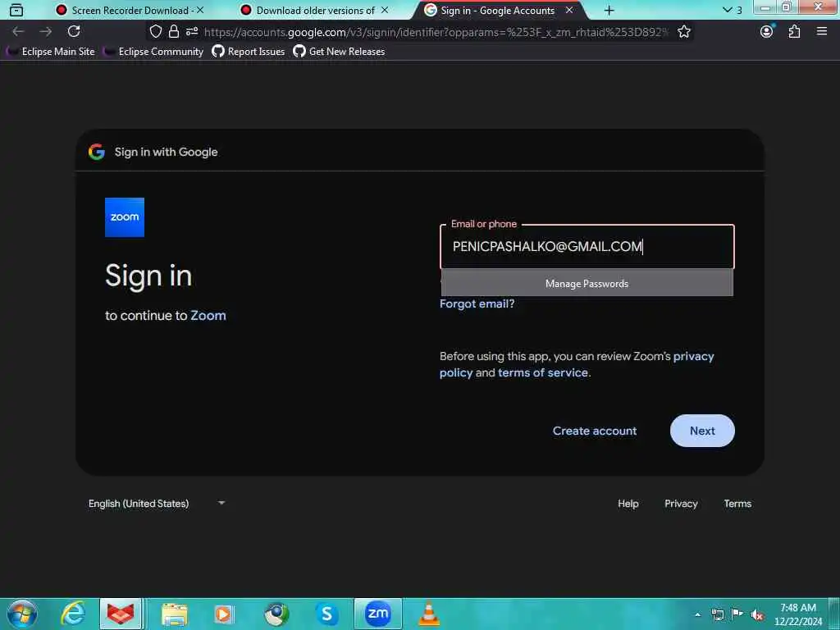Screen dimensions: 840x630
Task: Open the tracking protection shield icon
Action: 155,32
